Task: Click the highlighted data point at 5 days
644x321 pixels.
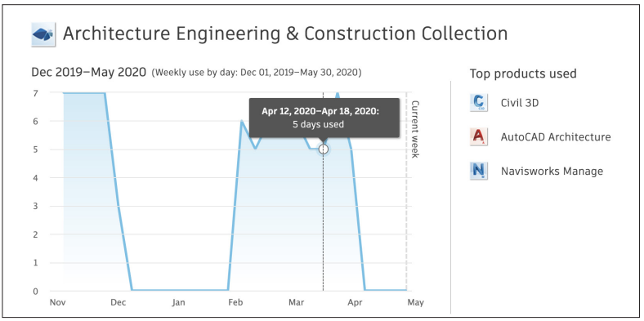Action: tap(324, 149)
